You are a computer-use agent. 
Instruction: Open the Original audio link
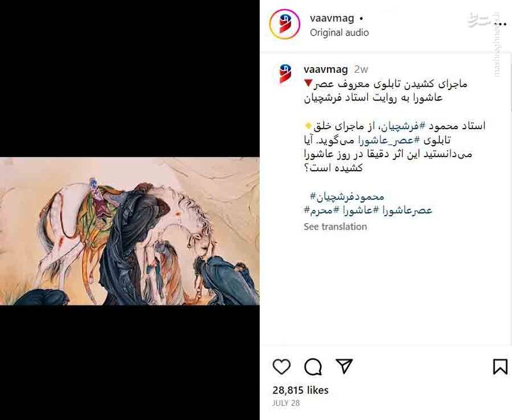coord(339,33)
